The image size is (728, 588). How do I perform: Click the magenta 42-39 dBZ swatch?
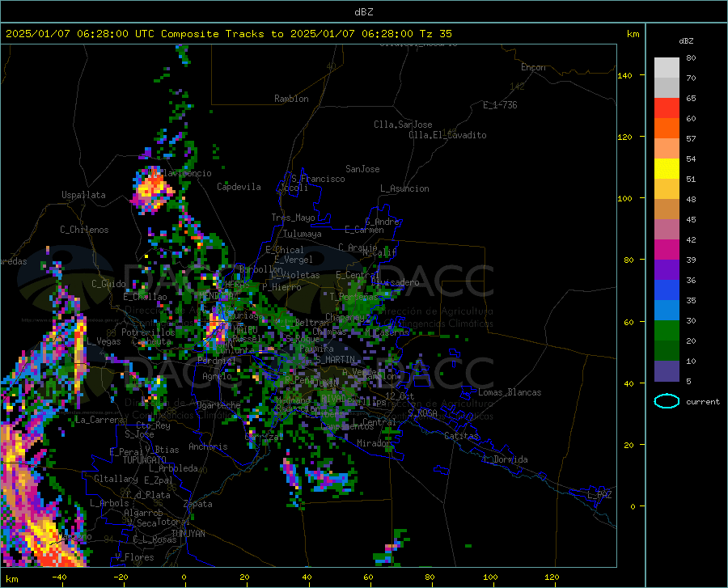667,250
